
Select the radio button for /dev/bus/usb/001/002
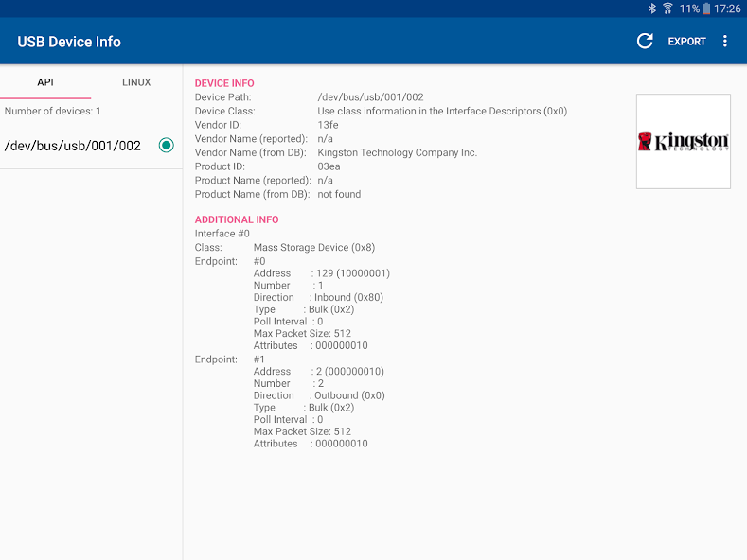[167, 145]
